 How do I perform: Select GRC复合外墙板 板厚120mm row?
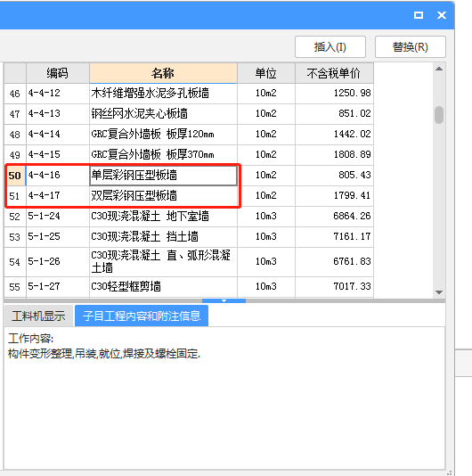(189, 135)
